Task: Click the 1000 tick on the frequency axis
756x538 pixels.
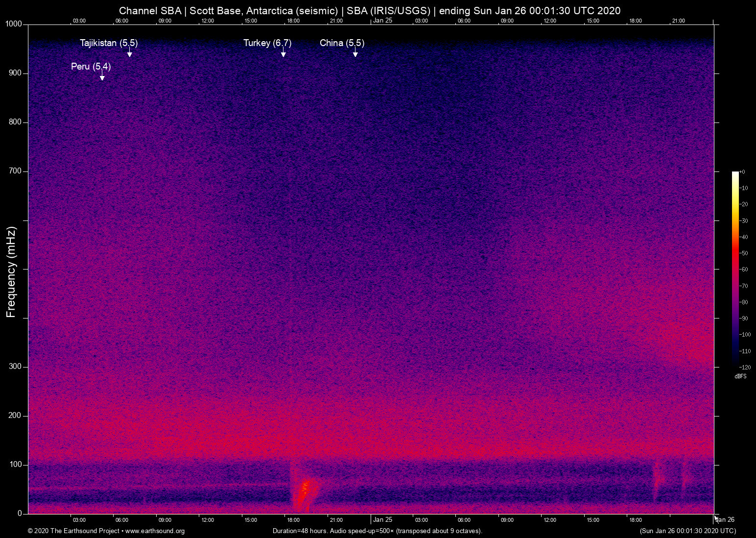Action: 14,24
